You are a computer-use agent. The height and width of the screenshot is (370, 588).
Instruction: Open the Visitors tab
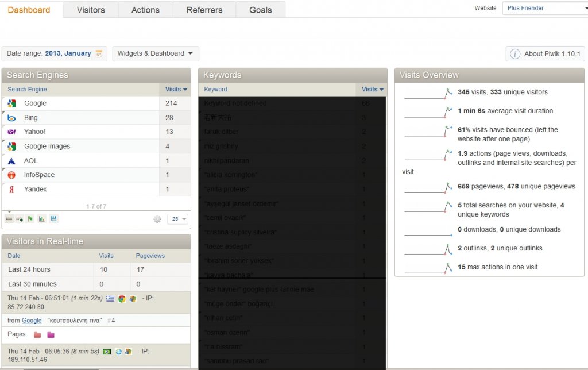pos(91,10)
